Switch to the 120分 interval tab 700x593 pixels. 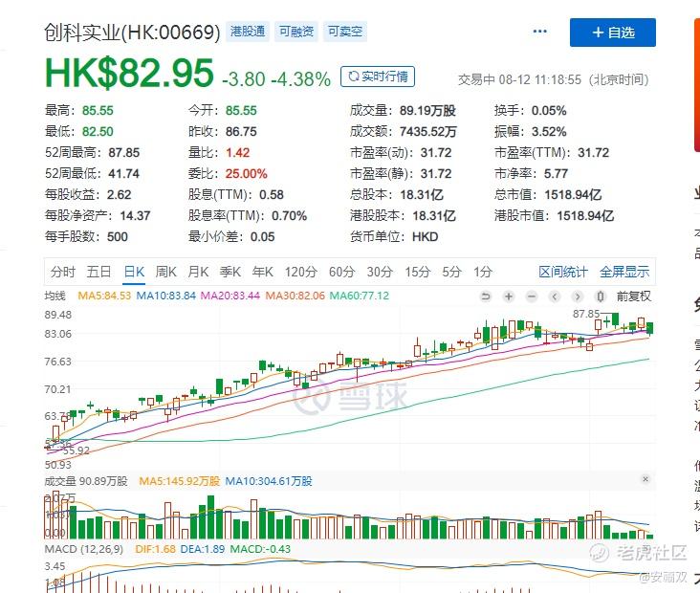click(301, 272)
